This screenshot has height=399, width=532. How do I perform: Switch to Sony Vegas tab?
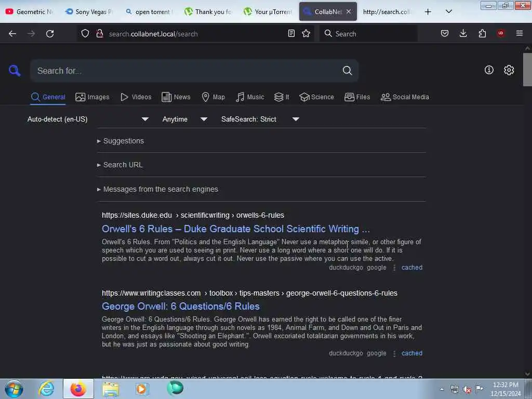(x=89, y=12)
